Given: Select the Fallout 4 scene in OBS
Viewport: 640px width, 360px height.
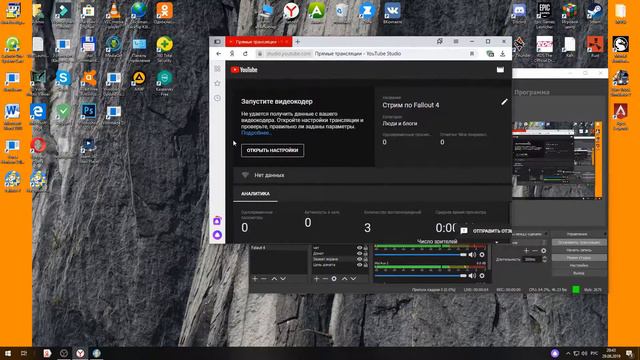Looking at the screenshot, I should click(x=278, y=248).
